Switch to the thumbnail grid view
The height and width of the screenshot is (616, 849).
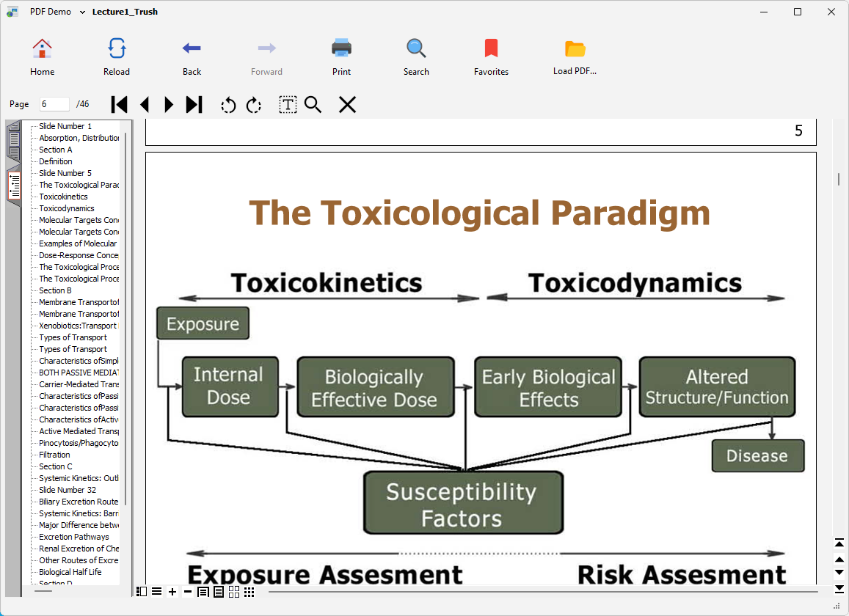tap(249, 592)
